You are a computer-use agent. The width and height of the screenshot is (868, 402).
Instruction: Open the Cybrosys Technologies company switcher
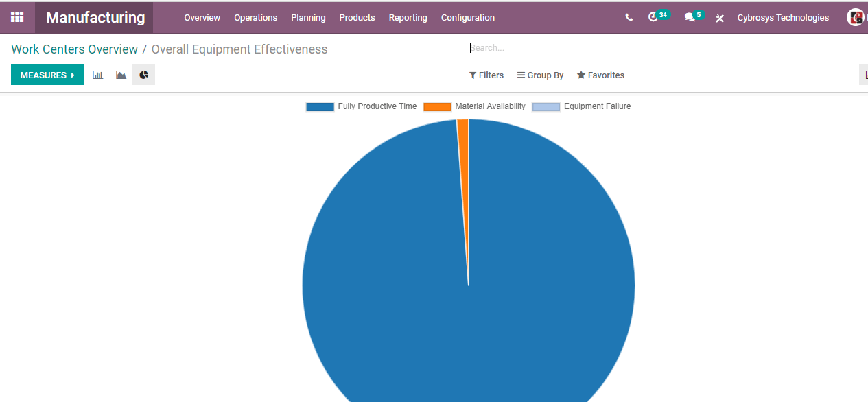click(783, 18)
